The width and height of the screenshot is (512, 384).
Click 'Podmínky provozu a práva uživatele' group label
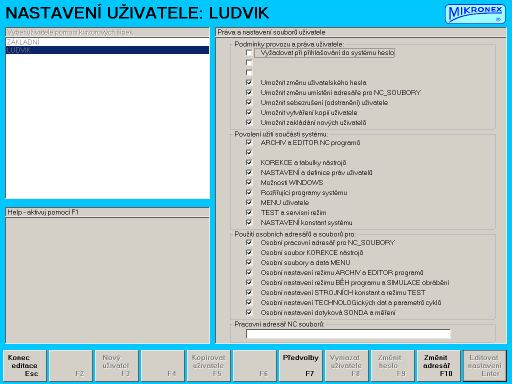[x=289, y=44]
